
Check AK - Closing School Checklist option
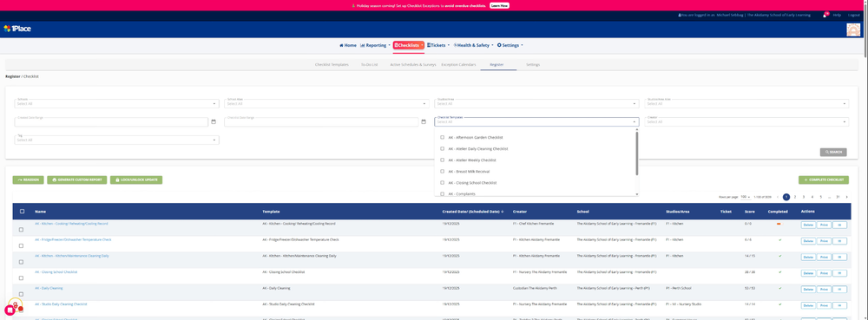tap(443, 182)
